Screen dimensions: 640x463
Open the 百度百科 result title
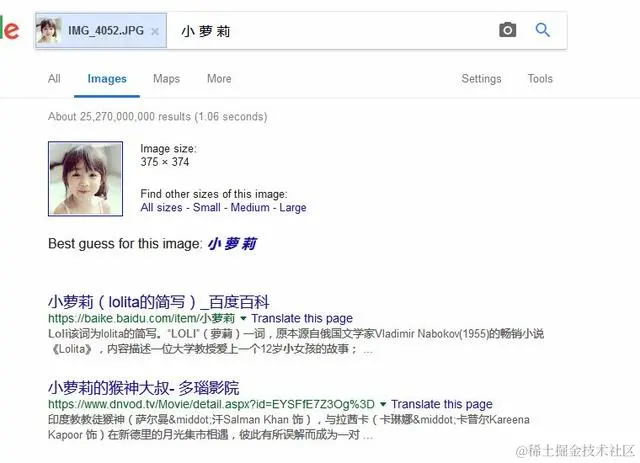[x=158, y=302]
